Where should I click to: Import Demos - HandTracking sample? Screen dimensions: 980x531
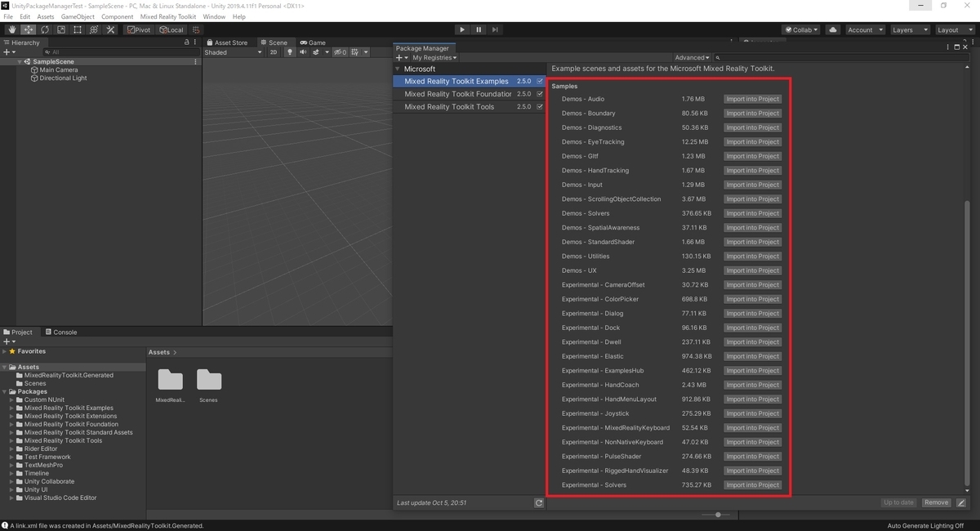(x=752, y=171)
